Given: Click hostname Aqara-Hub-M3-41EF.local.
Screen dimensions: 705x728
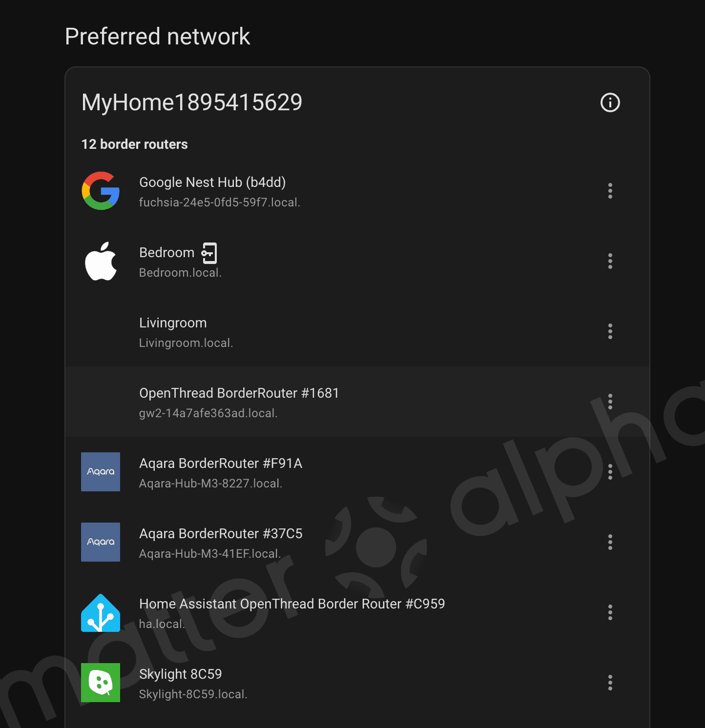Looking at the screenshot, I should click(210, 554).
